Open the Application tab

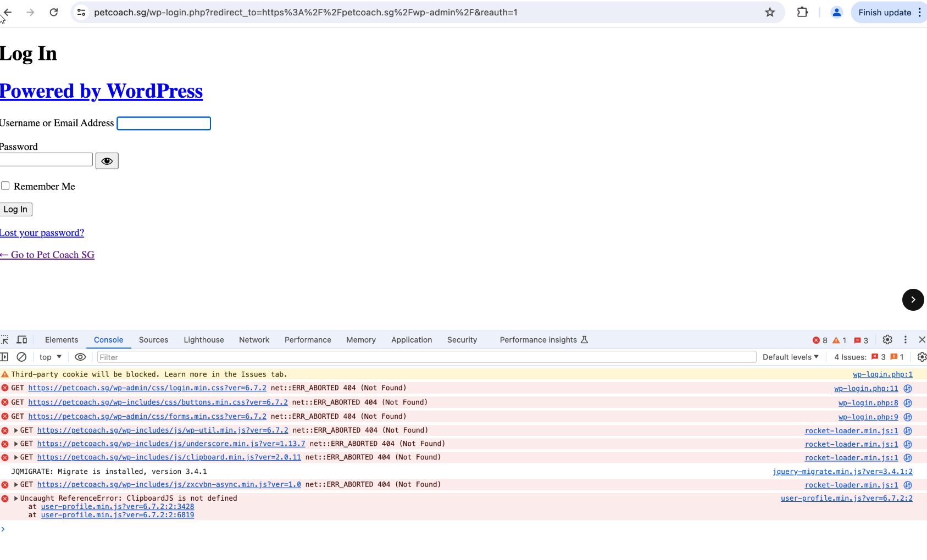point(412,340)
